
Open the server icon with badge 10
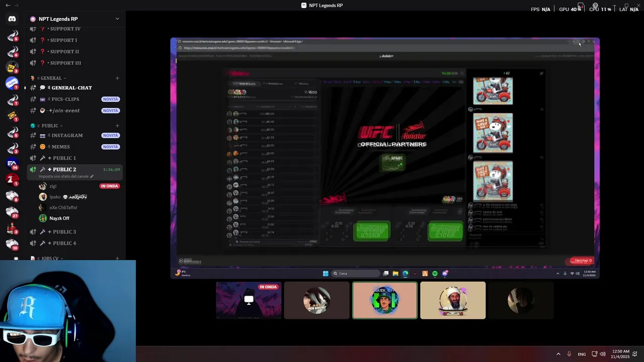point(12,244)
